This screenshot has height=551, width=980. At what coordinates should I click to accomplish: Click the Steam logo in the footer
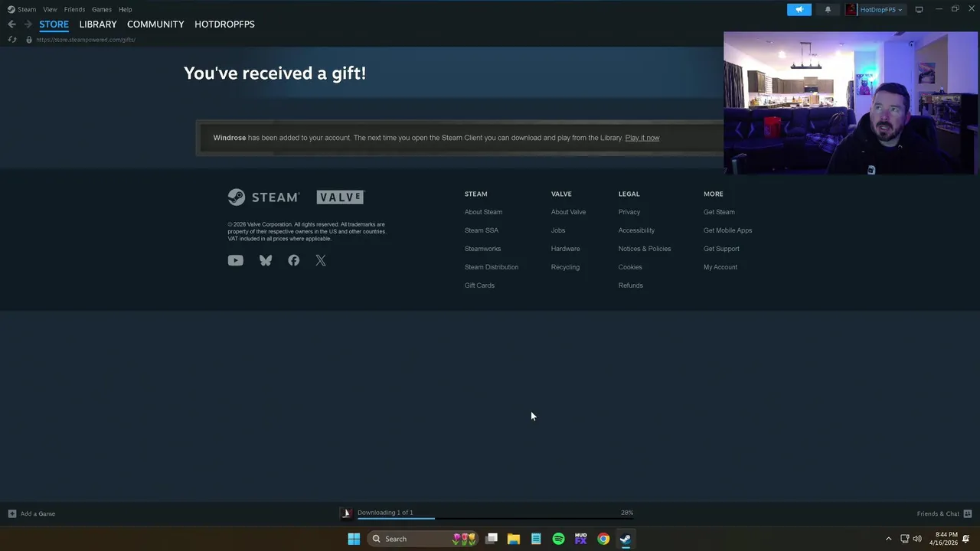click(263, 197)
